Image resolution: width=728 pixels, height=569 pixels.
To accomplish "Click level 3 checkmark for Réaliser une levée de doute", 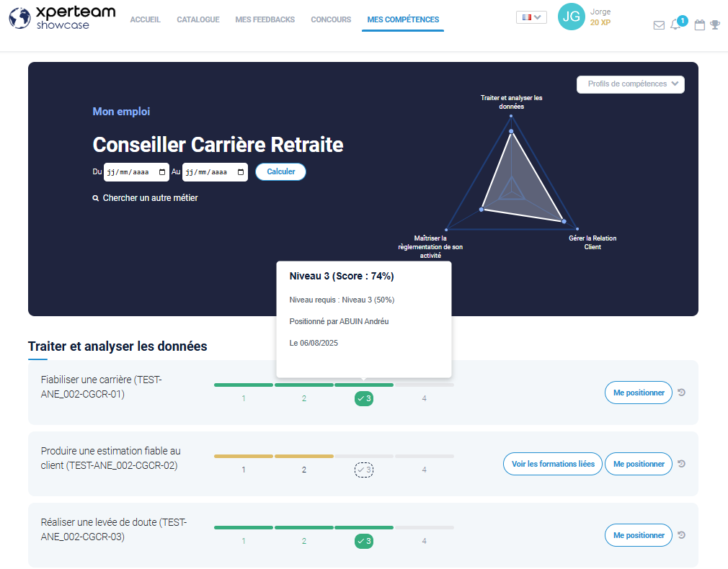I will 364,541.
